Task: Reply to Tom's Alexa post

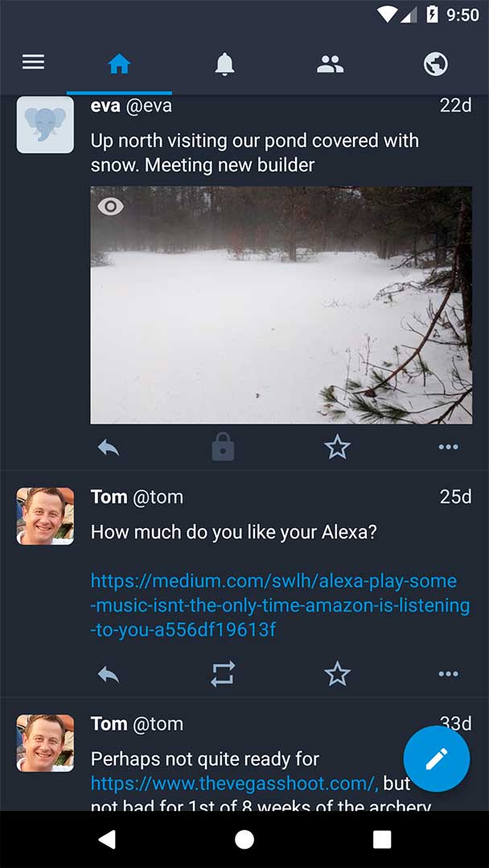Action: pyautogui.click(x=109, y=674)
